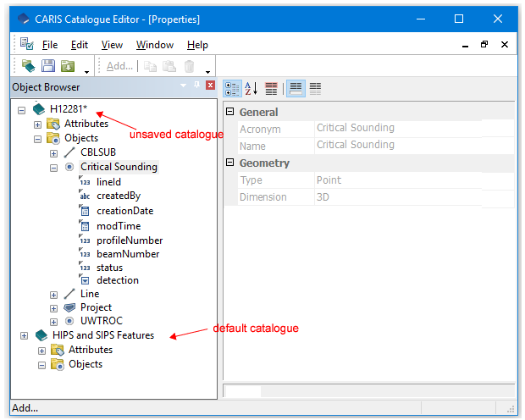This screenshot has height=420, width=525.
Task: Click the save catalogue floppy disk icon
Action: (48, 66)
